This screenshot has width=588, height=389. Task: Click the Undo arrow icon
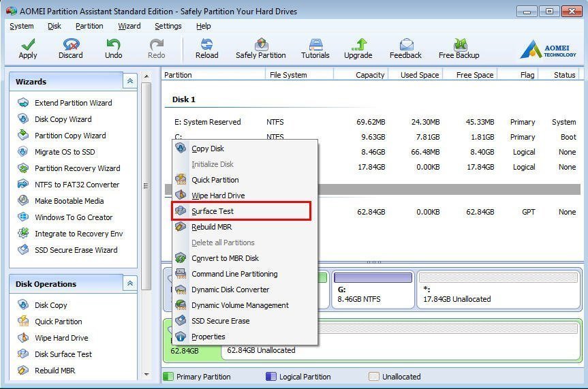(x=113, y=45)
